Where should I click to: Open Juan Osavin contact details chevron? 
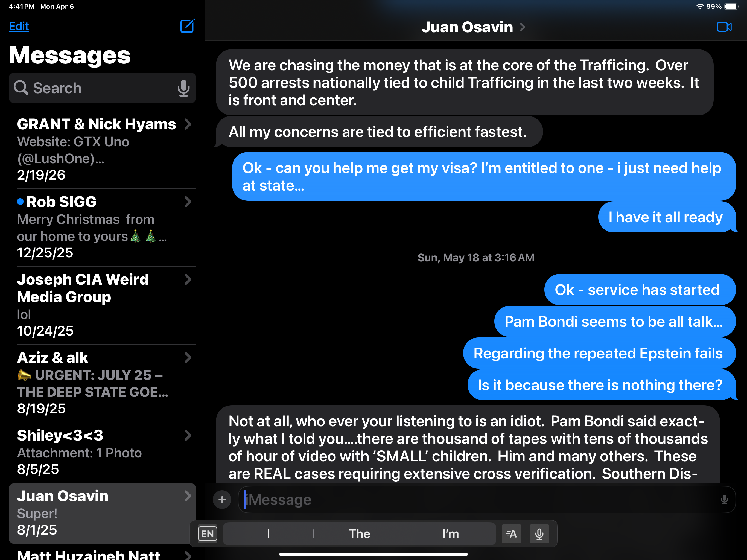point(523,27)
